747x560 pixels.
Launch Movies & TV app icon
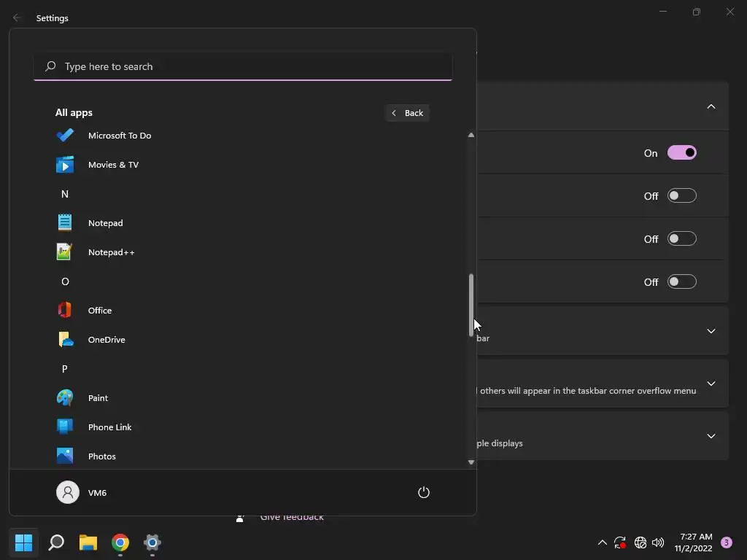coord(65,165)
